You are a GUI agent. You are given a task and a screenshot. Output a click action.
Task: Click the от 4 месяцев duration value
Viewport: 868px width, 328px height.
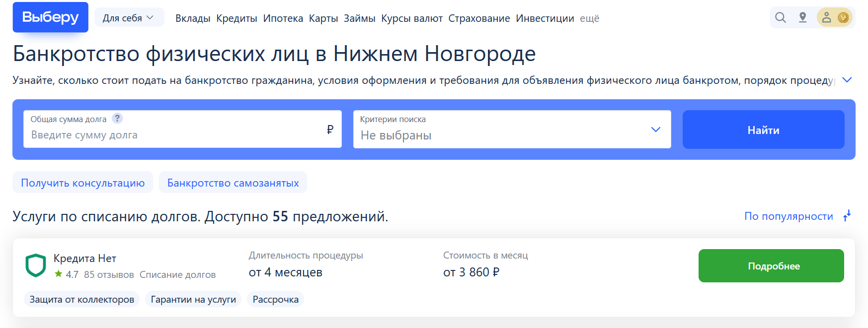[286, 272]
